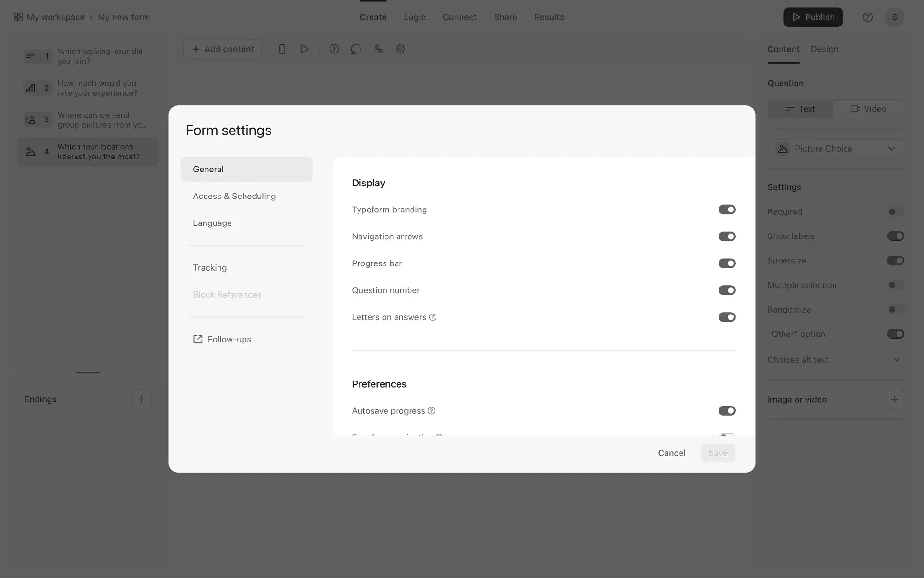924x578 pixels.
Task: Click the play preview icon
Action: [304, 49]
